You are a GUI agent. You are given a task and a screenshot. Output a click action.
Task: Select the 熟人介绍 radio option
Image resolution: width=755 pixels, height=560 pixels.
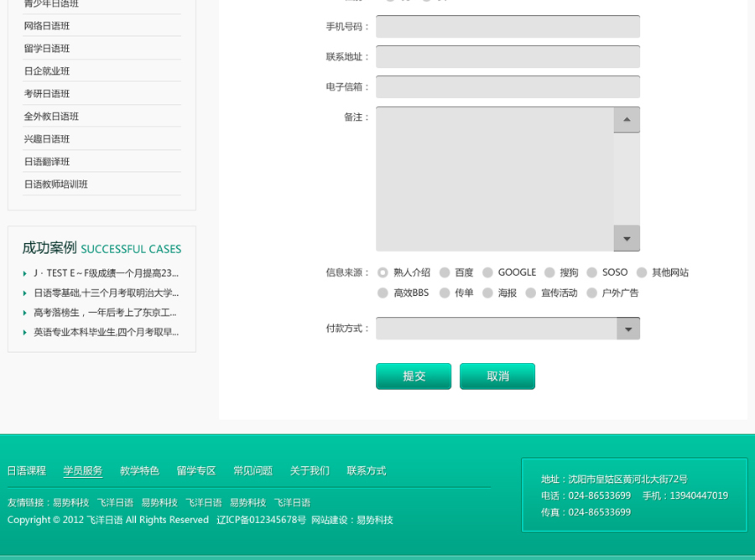pyautogui.click(x=383, y=272)
